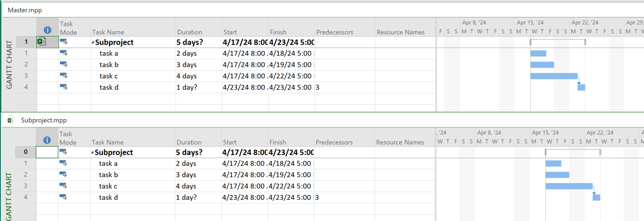The width and height of the screenshot is (644, 221).
Task: Click the task d Gantt bar in the Subproject.mpp chart
Action: [x=597, y=198]
